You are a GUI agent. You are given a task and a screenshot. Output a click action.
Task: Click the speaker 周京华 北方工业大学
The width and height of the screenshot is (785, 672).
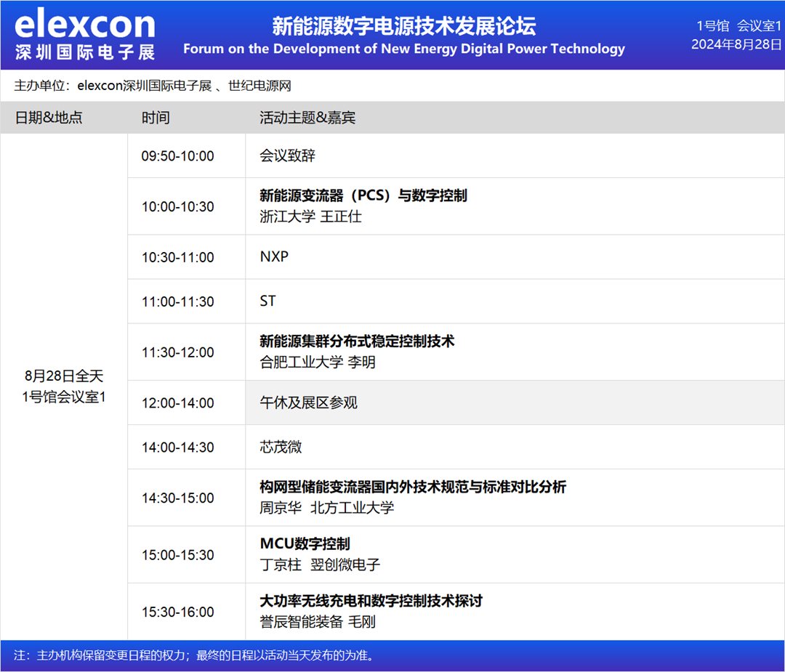327,507
